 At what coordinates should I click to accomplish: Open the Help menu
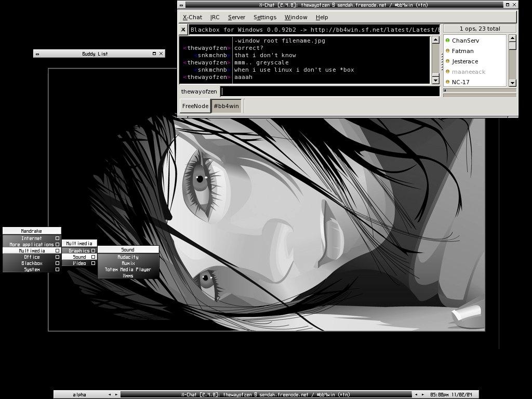[x=322, y=17]
